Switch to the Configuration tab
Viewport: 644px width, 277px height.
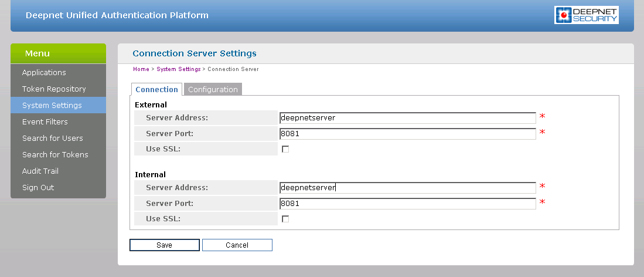pos(213,90)
